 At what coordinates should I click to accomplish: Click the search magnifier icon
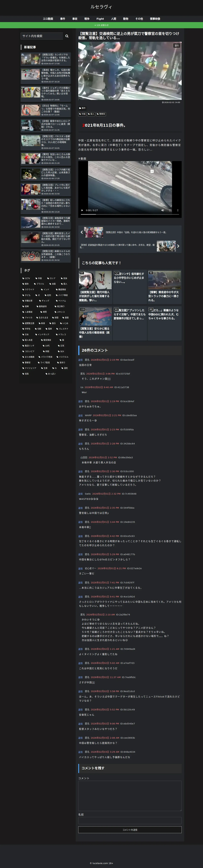pos(67,36)
